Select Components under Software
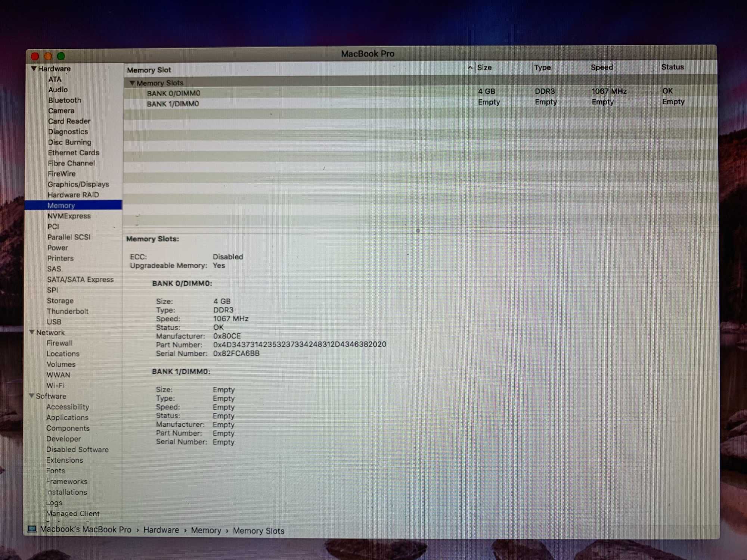 [68, 428]
